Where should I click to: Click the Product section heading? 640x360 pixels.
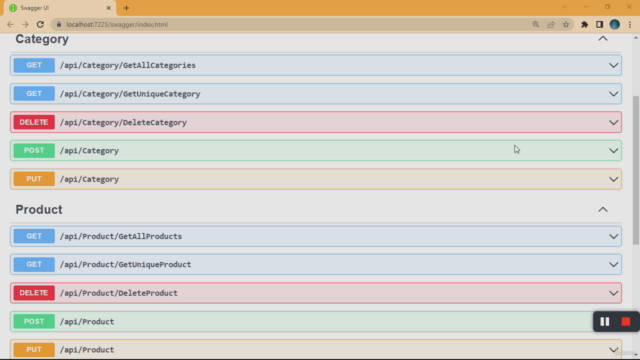(39, 209)
